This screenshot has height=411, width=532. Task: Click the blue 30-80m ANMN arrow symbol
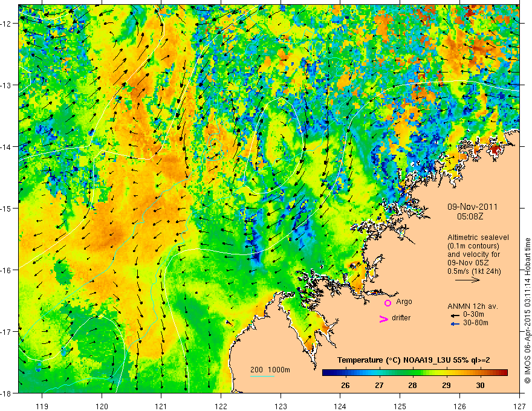click(x=455, y=324)
